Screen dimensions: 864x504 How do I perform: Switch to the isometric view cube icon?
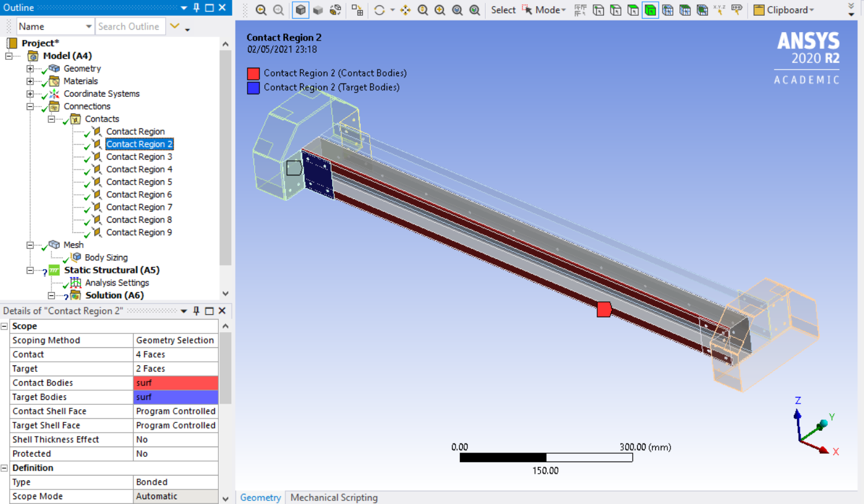point(302,10)
